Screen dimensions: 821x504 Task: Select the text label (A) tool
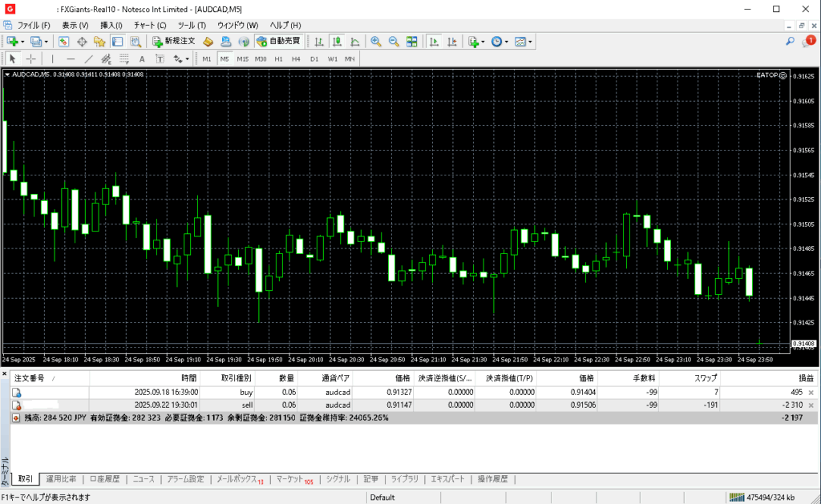142,58
